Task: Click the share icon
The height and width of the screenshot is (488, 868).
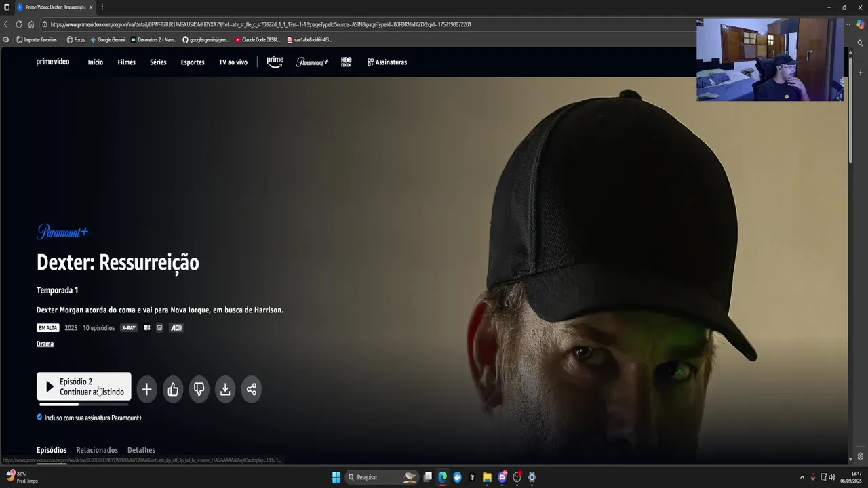Action: (252, 389)
